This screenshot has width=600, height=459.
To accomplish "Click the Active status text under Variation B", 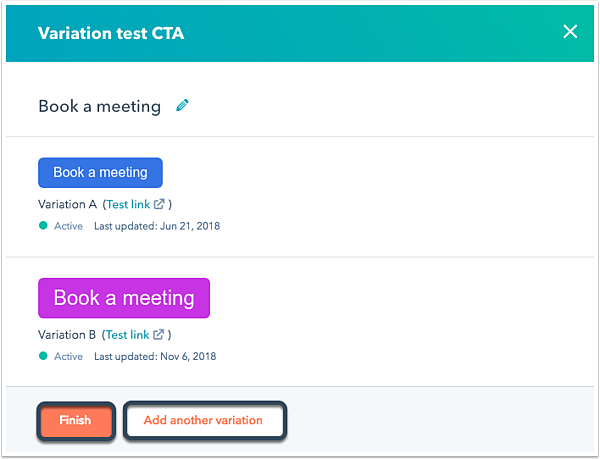I will [68, 356].
